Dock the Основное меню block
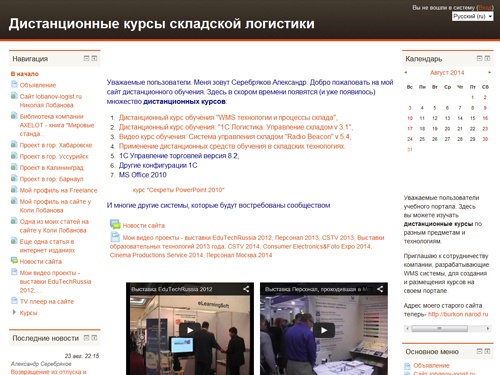 487,351
